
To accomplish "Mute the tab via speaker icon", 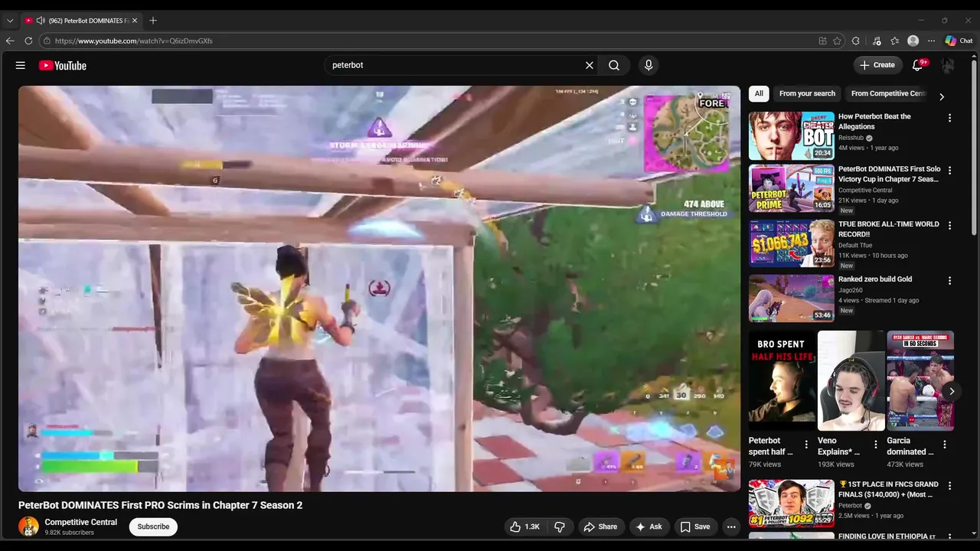I will [x=40, y=21].
